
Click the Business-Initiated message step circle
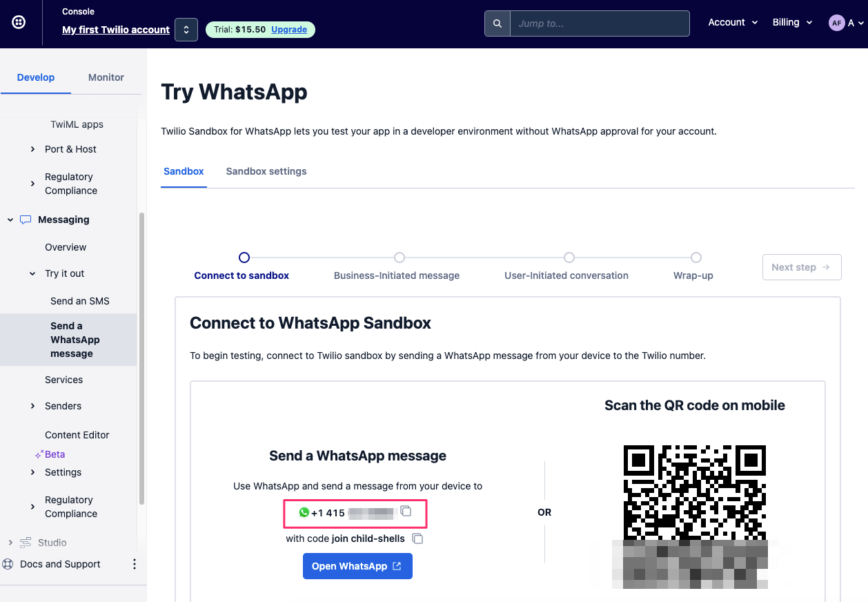point(400,258)
